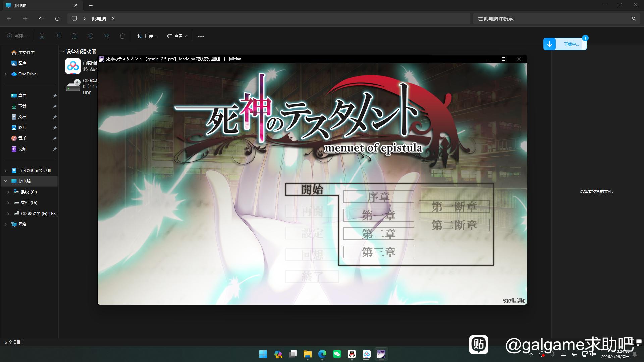This screenshot has height=362, width=644.
Task: Click the 開始 menu option in game
Action: tap(312, 189)
